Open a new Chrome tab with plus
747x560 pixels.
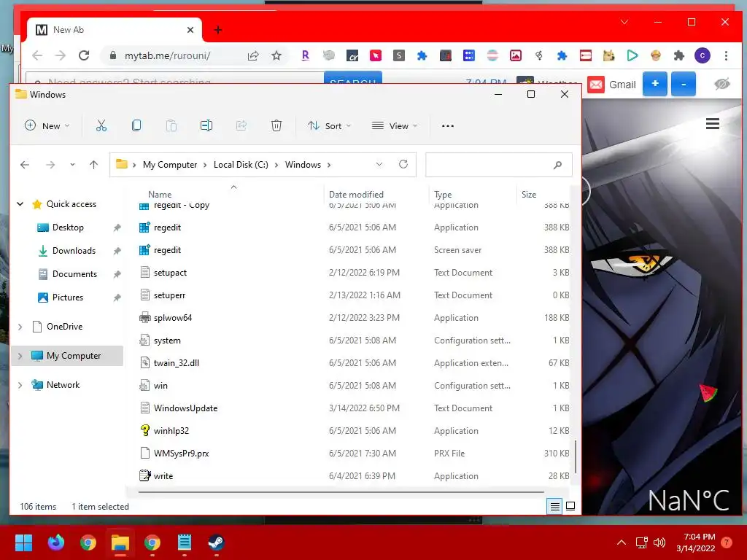[x=217, y=30]
